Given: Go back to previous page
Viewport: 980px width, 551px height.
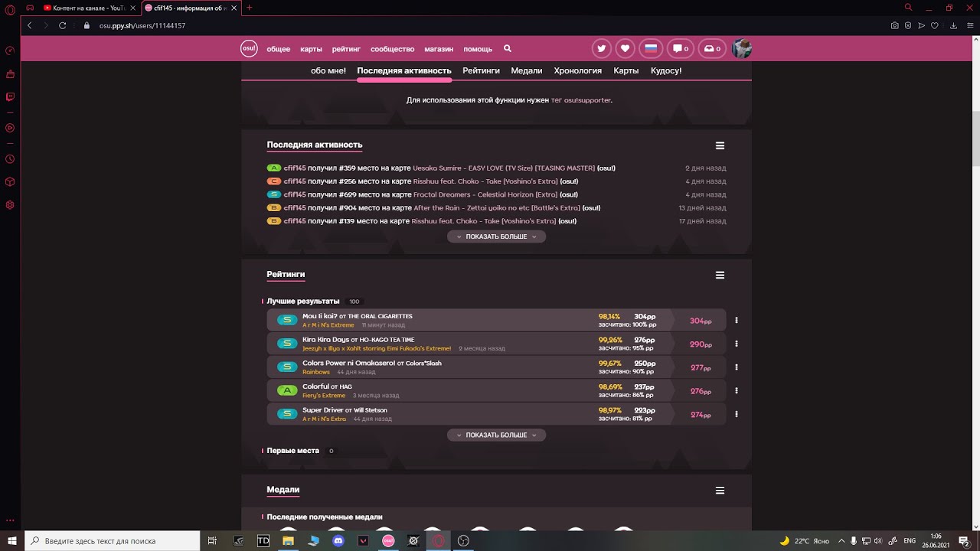Looking at the screenshot, I should pos(29,25).
